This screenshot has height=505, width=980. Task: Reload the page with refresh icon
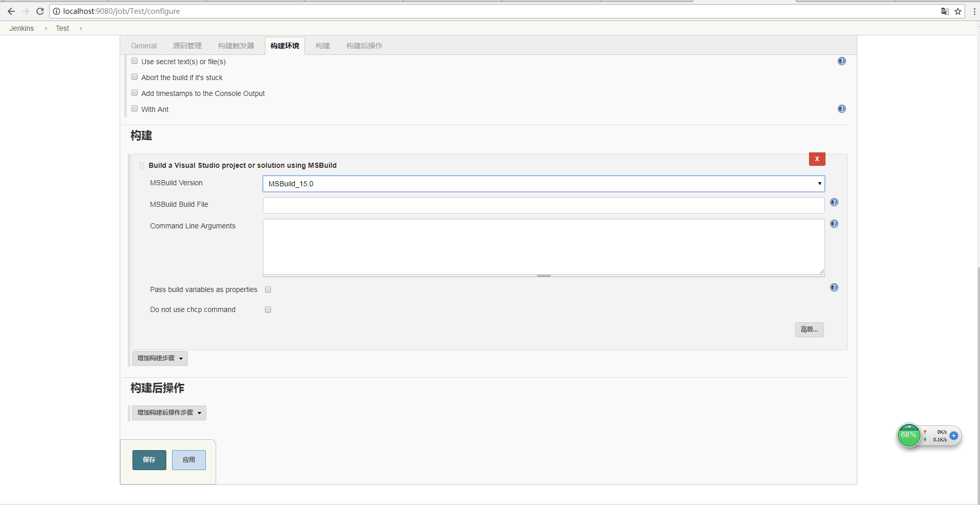pos(40,11)
